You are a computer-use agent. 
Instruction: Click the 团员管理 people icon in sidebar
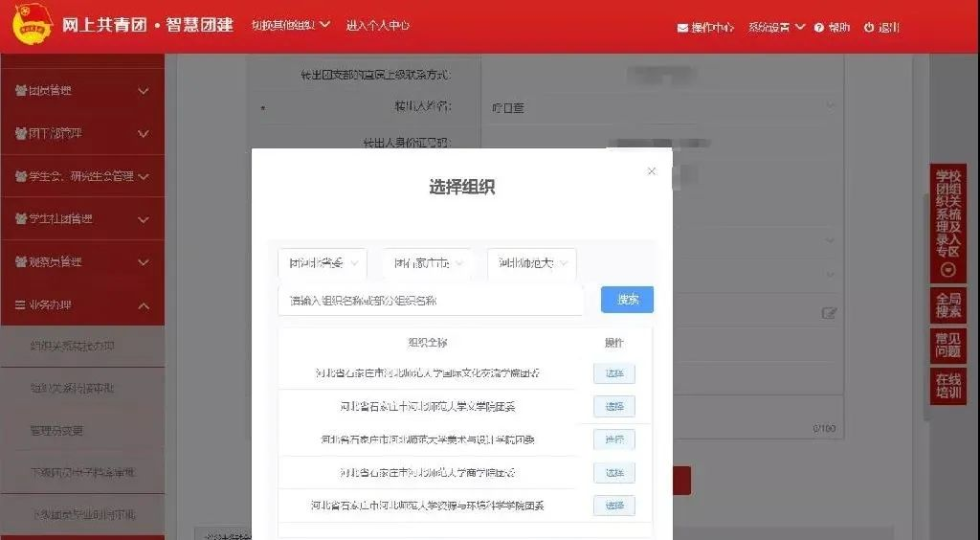pyautogui.click(x=20, y=91)
